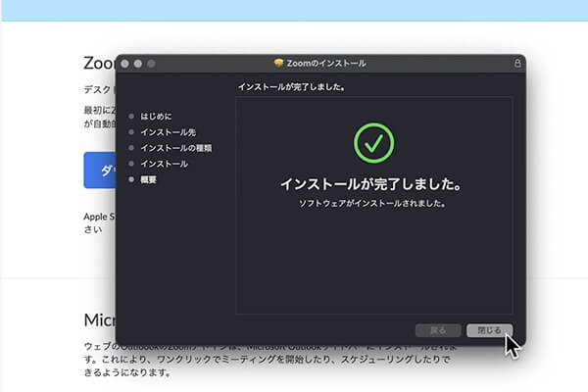Click the green checkmark success icon
Screen dimensions: 588x392
(374, 143)
